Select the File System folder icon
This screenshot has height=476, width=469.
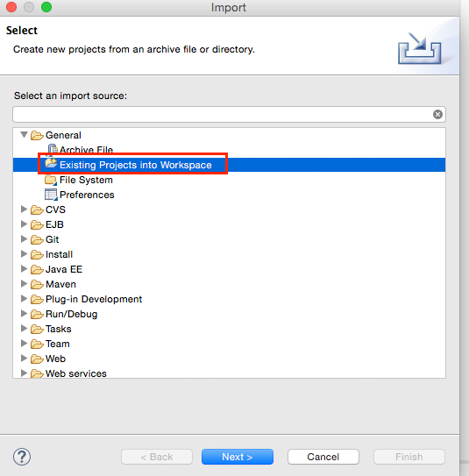[x=51, y=180]
